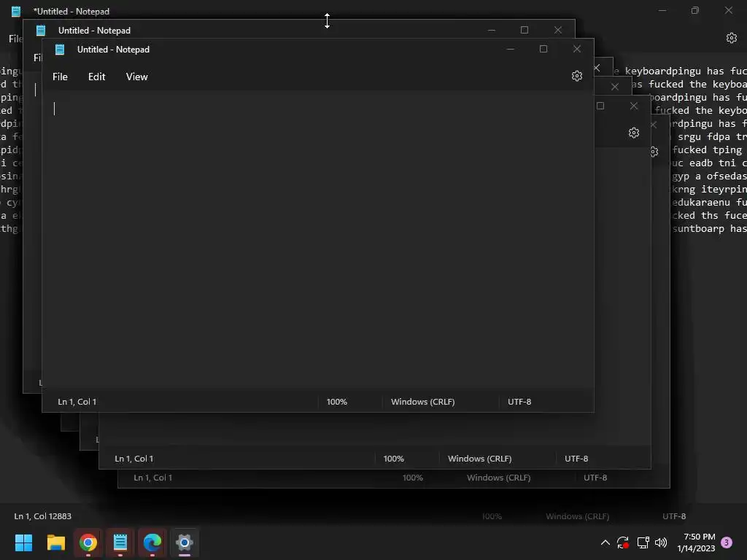The height and width of the screenshot is (560, 747).
Task: Minimize the second Untitled - Notepad window behind the front one
Action: [x=492, y=30]
